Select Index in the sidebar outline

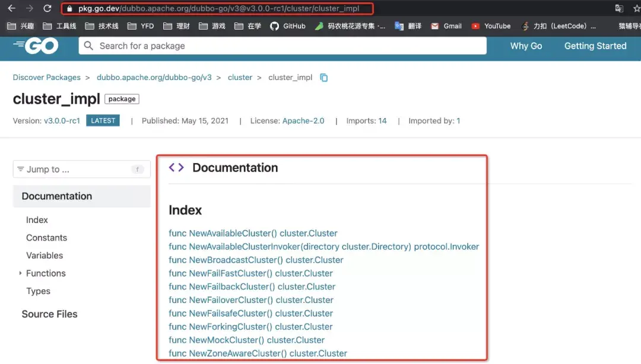(x=37, y=220)
